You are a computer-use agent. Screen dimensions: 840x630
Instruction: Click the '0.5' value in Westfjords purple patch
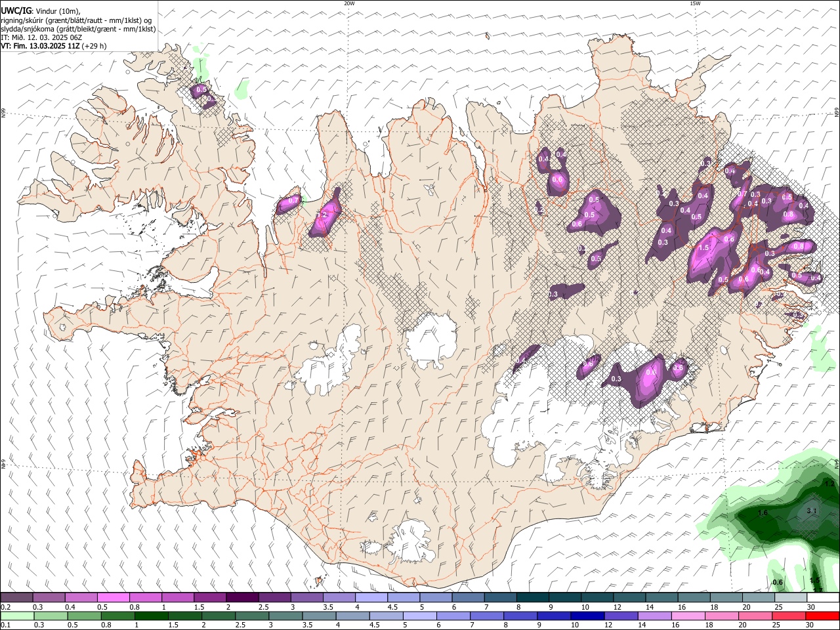201,89
